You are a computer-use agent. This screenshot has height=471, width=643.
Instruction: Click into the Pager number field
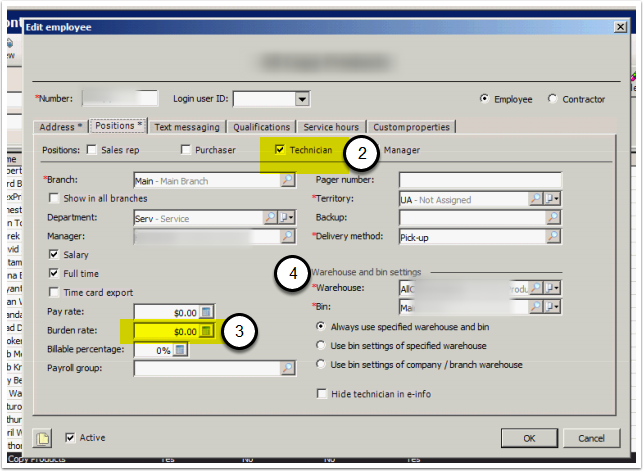click(x=479, y=180)
